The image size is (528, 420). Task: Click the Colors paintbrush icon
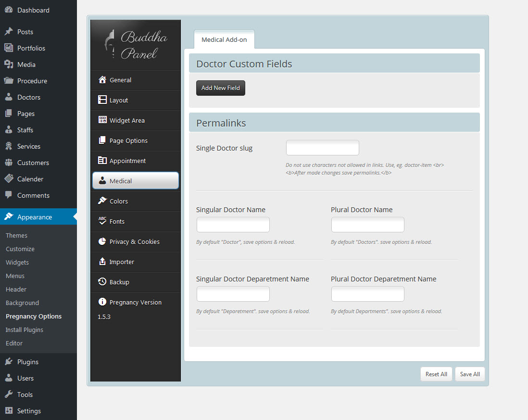102,201
